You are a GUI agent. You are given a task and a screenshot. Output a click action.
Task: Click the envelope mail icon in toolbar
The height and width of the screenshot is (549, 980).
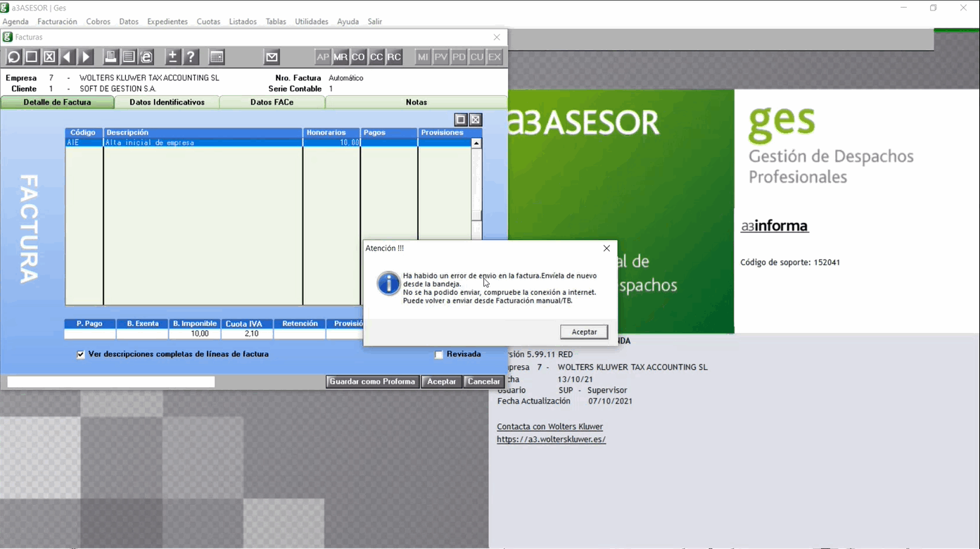point(272,57)
